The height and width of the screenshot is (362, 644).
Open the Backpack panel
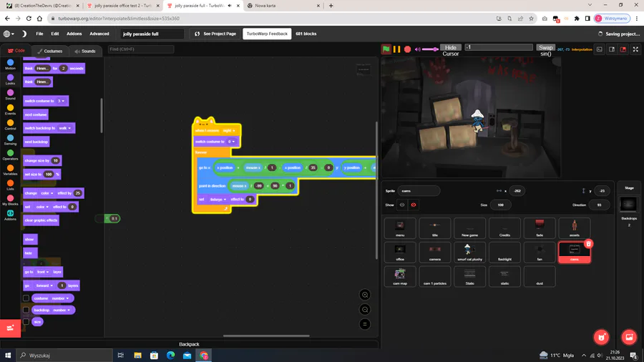click(x=189, y=344)
